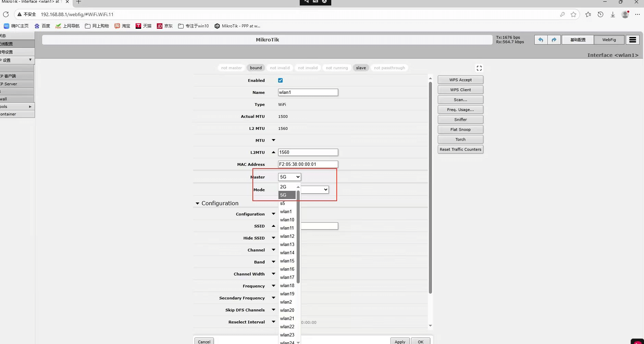
Task: Open the Container sidebar menu item
Action: [17, 114]
